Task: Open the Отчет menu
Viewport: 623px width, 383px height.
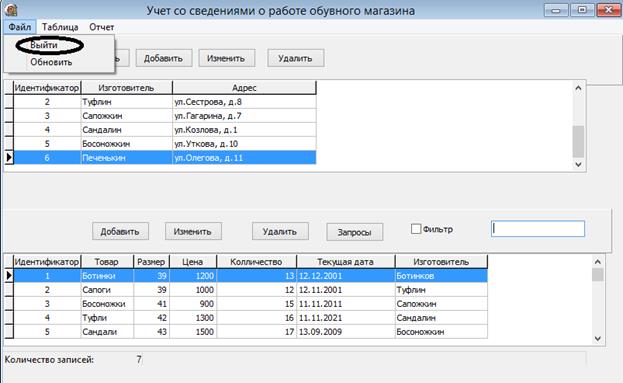Action: pos(101,27)
